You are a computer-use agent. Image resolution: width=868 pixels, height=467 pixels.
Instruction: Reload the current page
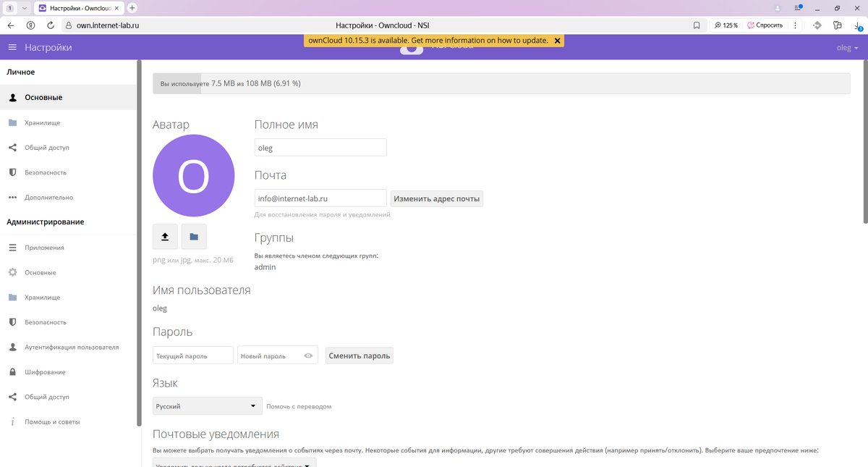(x=51, y=25)
